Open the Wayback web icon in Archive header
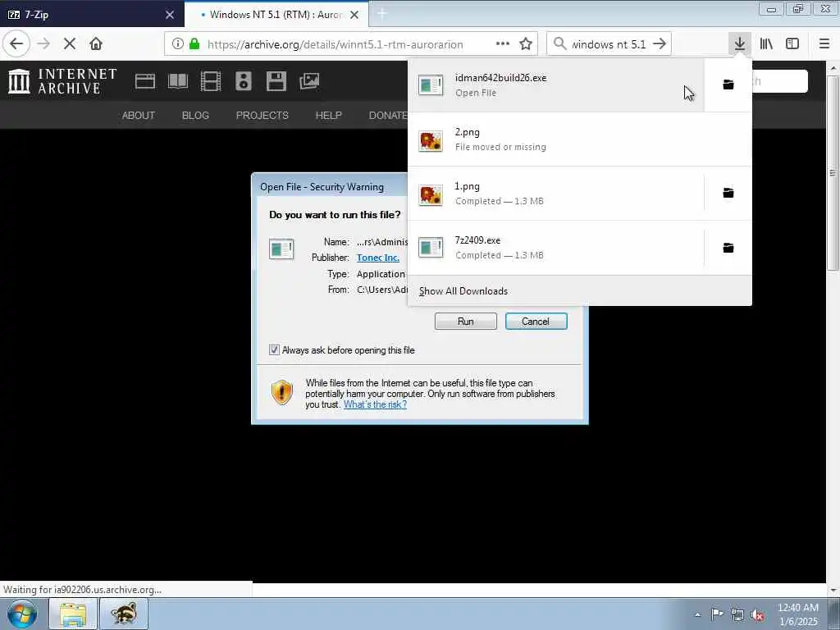This screenshot has width=840, height=630. [x=145, y=81]
